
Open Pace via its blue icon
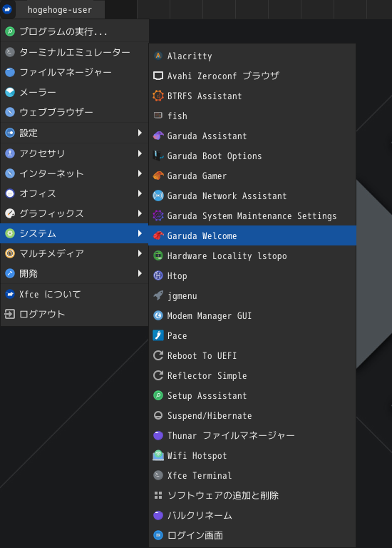click(x=158, y=335)
